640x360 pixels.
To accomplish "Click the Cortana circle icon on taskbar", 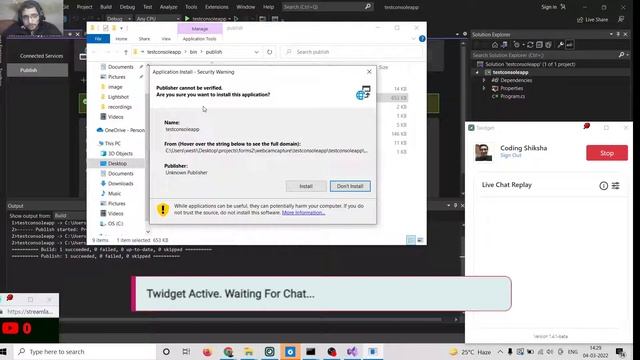I will coord(166,352).
